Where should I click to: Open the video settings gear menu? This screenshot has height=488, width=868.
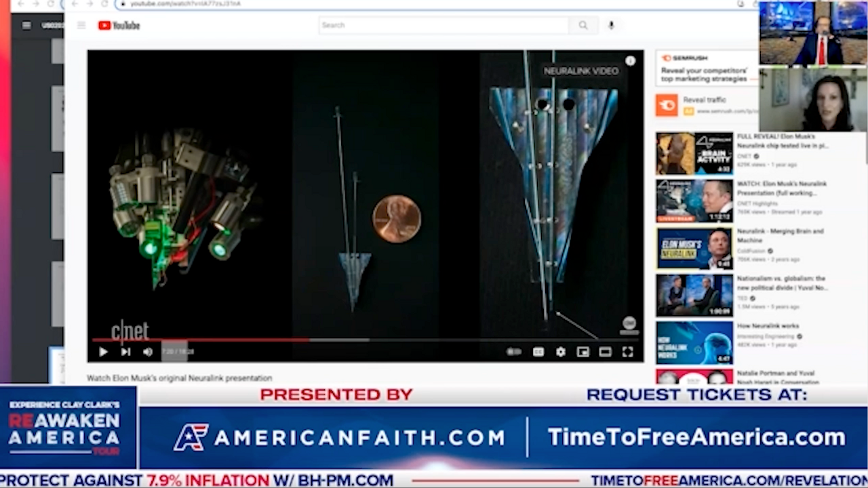(560, 352)
